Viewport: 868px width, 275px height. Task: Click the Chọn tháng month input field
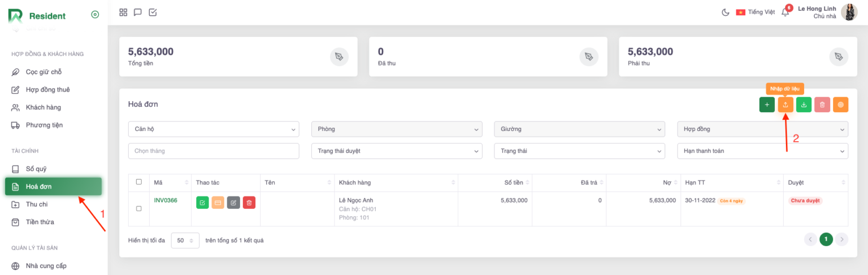[x=214, y=151]
